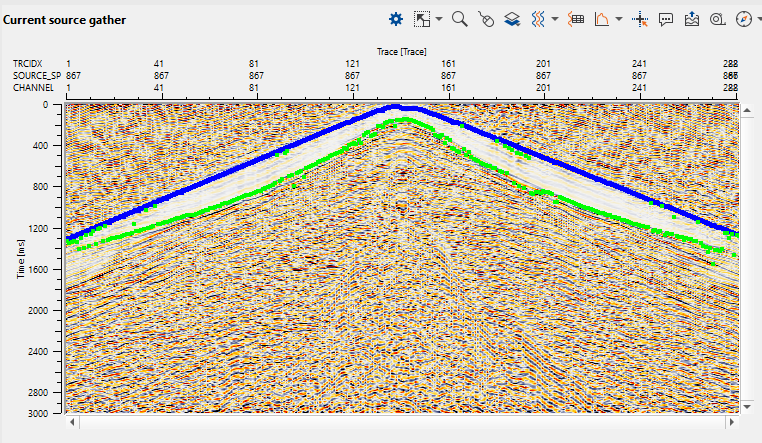This screenshot has width=762, height=443.
Task: Open the gear settings icon
Action: (396, 19)
